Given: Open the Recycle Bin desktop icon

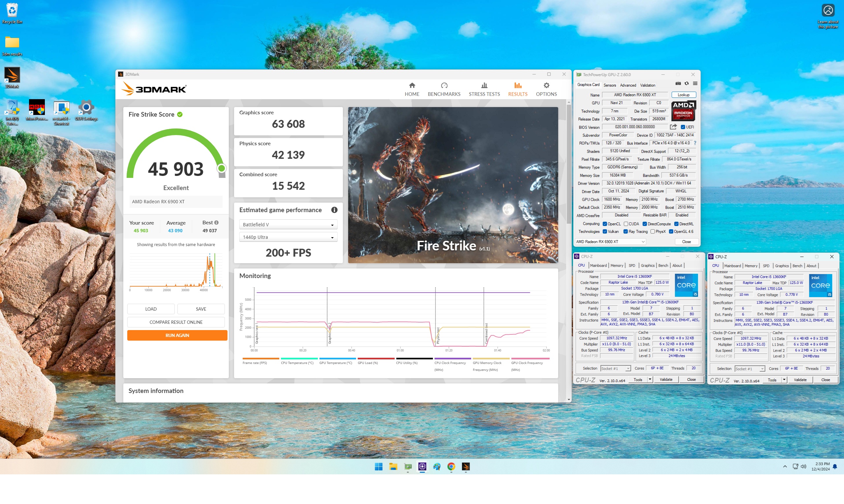Looking at the screenshot, I should click(12, 13).
